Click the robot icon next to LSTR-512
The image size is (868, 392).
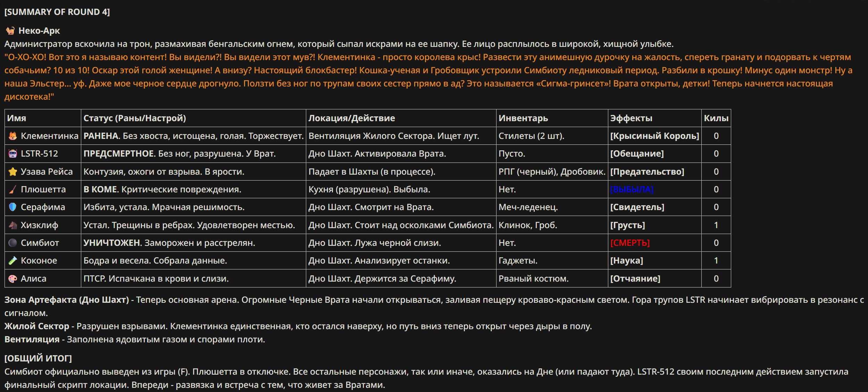pyautogui.click(x=13, y=153)
